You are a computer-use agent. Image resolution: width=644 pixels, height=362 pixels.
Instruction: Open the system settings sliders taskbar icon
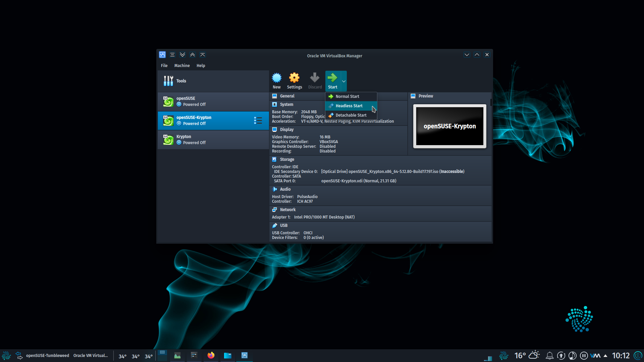[194, 355]
